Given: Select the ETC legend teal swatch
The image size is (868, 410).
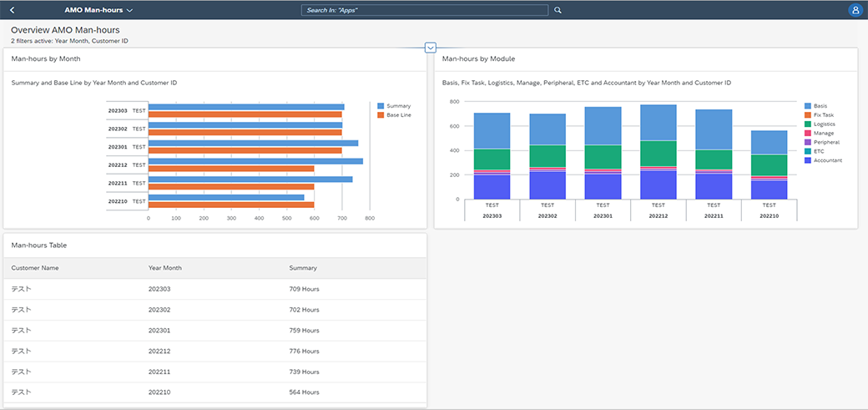Looking at the screenshot, I should click(x=808, y=151).
